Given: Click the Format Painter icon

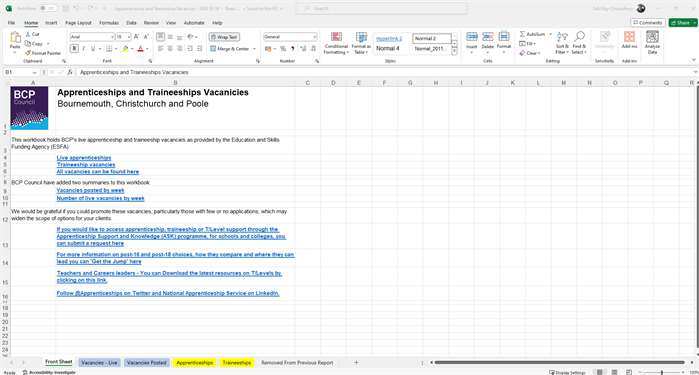Looking at the screenshot, I should (28, 53).
